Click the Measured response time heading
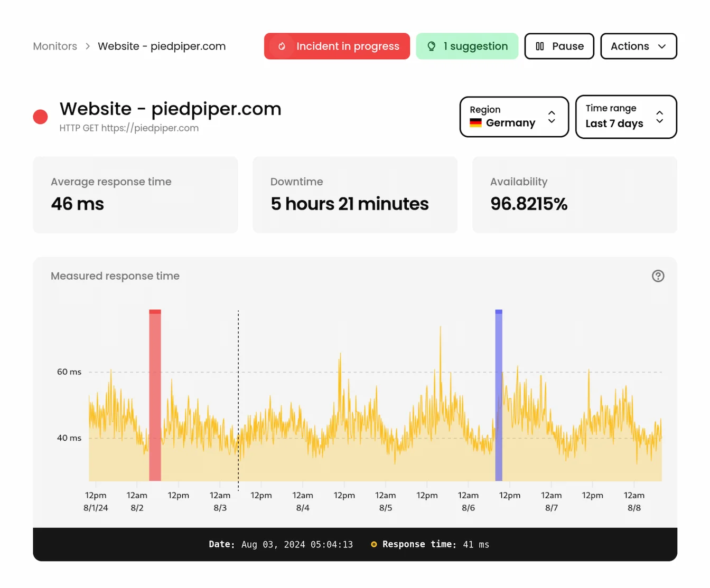710x588 pixels. (x=115, y=276)
